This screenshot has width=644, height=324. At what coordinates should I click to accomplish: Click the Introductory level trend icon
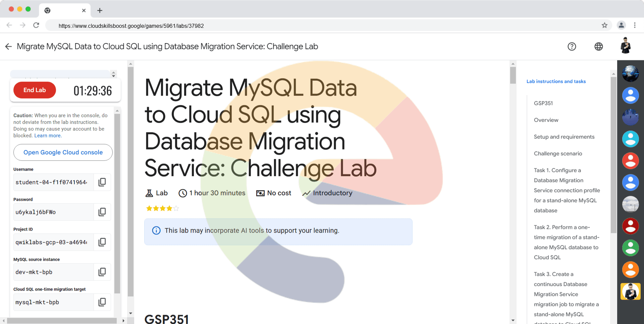pyautogui.click(x=306, y=193)
